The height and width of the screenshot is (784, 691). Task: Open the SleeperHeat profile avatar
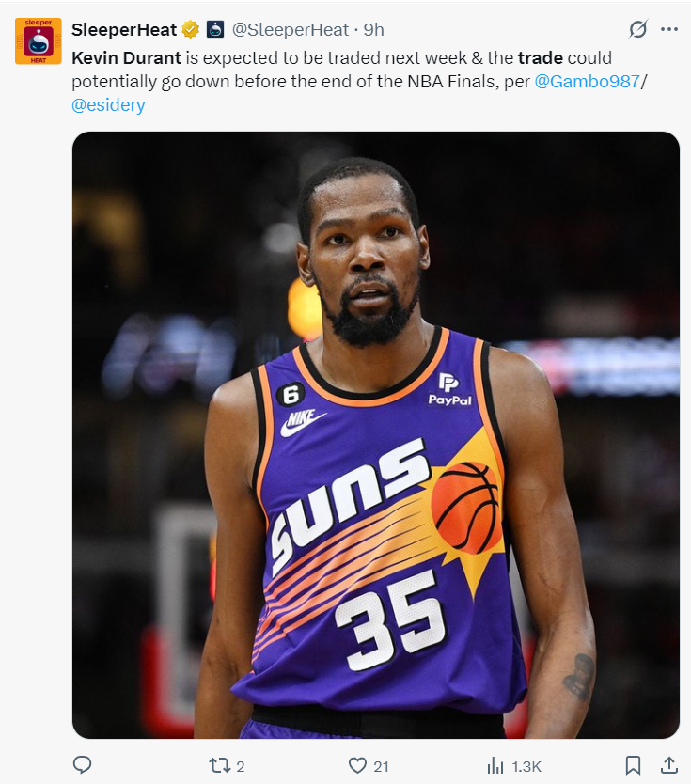(38, 40)
